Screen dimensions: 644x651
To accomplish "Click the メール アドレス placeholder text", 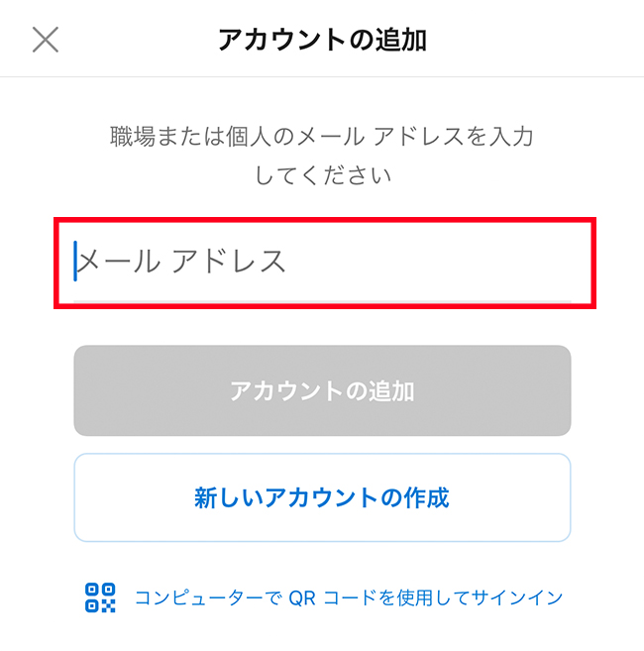I will [x=182, y=262].
